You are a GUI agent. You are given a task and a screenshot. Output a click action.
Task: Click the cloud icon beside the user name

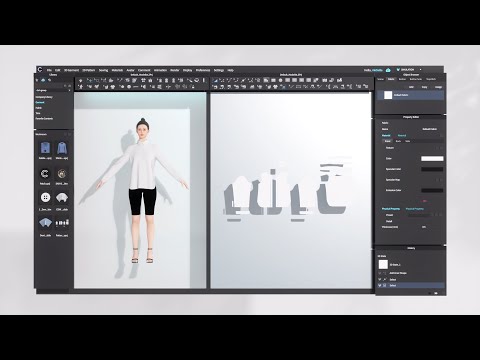[388, 70]
